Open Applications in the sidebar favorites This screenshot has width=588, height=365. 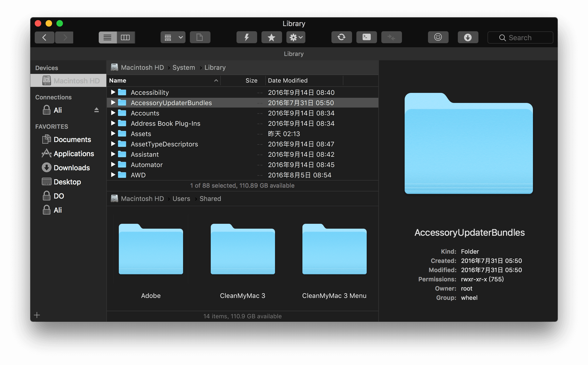(x=73, y=154)
